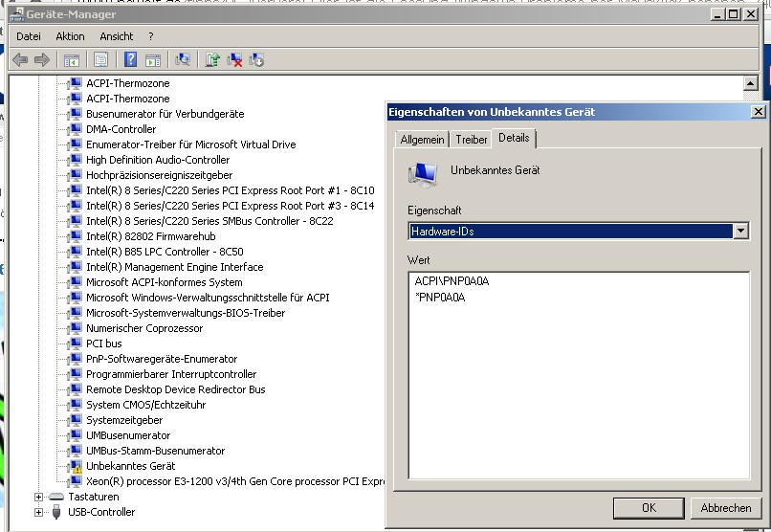
Task: Select Busenumerator für Verbundgeräte
Action: point(165,114)
